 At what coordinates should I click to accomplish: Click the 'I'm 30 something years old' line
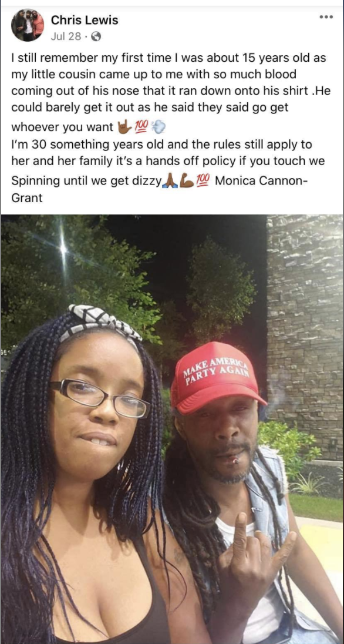(x=161, y=145)
